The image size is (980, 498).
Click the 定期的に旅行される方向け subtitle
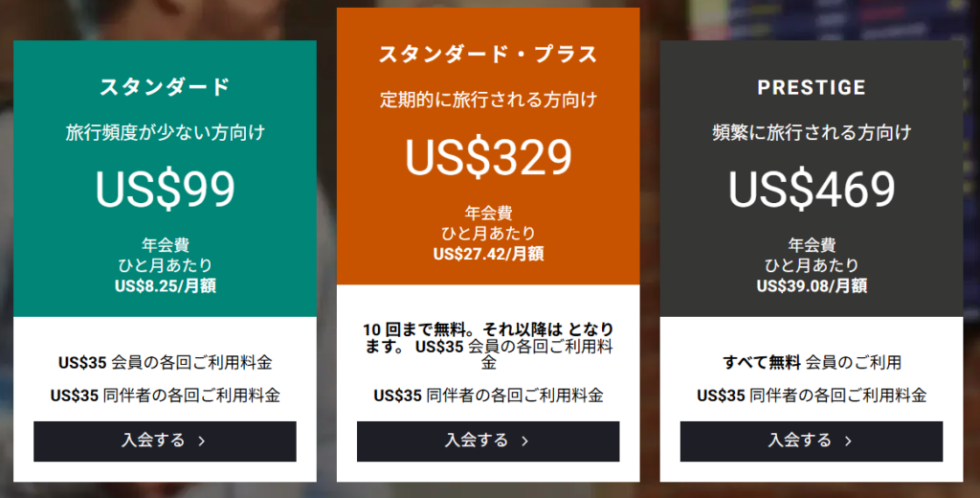click(x=488, y=101)
